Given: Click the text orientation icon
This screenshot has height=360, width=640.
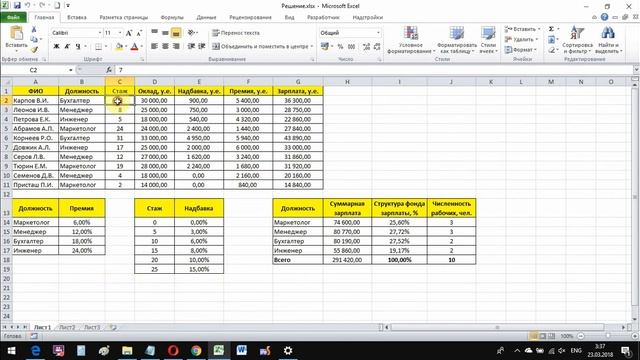Looking at the screenshot, I should (192, 32).
